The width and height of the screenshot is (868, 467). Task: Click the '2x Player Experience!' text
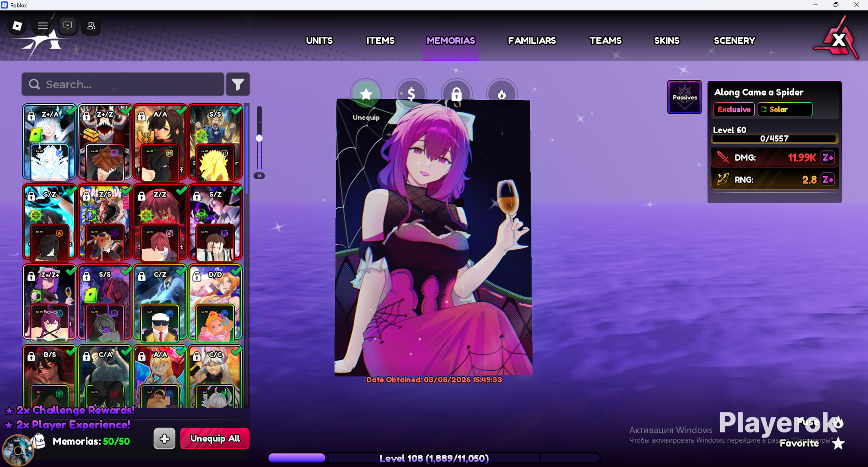[73, 425]
